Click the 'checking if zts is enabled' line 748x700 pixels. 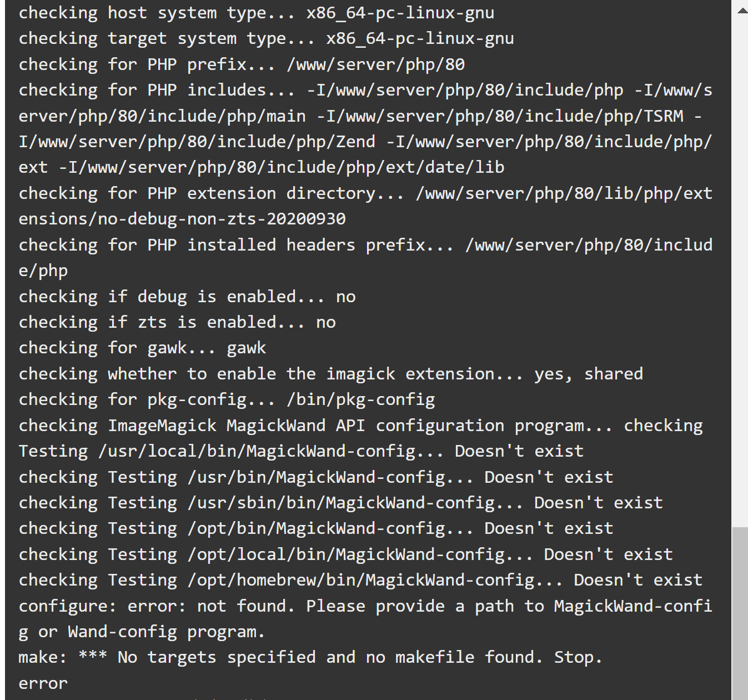[178, 322]
